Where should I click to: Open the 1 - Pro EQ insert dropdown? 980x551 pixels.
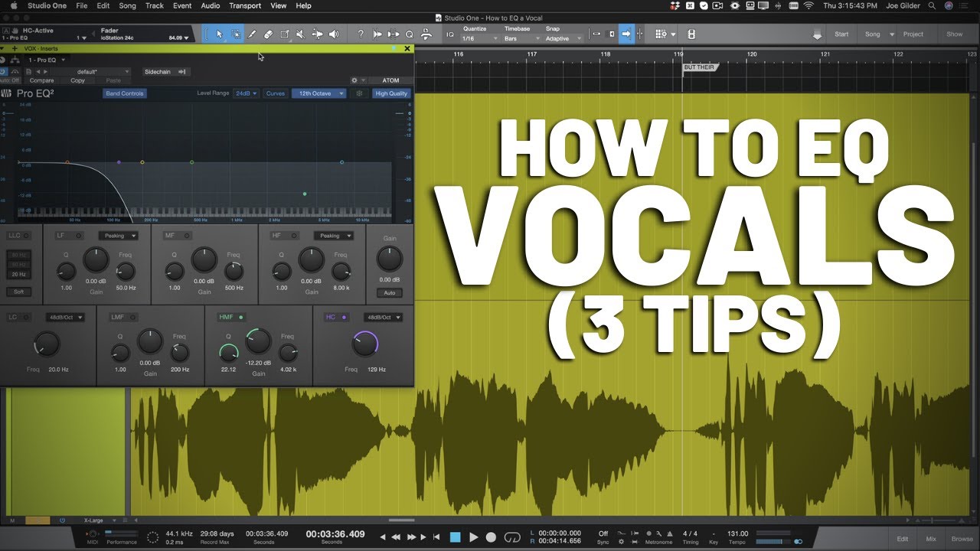[x=47, y=60]
